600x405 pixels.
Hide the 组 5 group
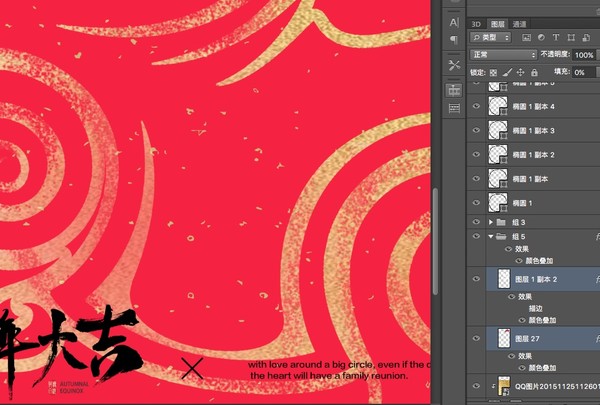pyautogui.click(x=476, y=237)
